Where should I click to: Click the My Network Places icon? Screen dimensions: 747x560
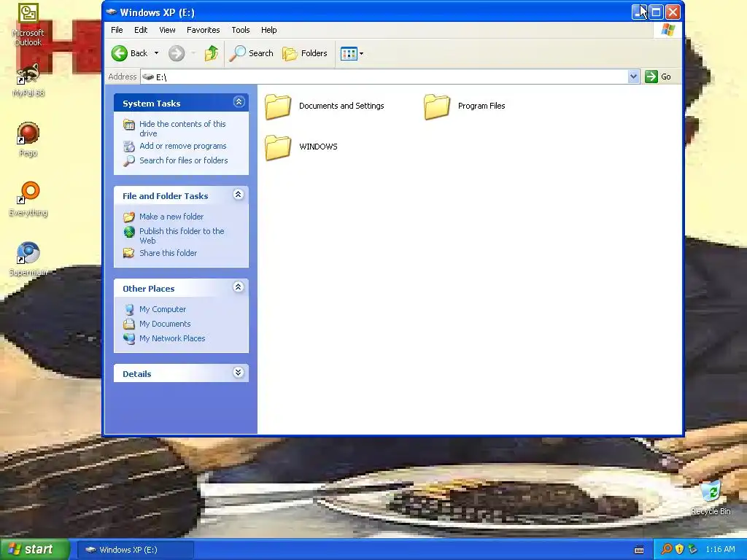pos(129,338)
